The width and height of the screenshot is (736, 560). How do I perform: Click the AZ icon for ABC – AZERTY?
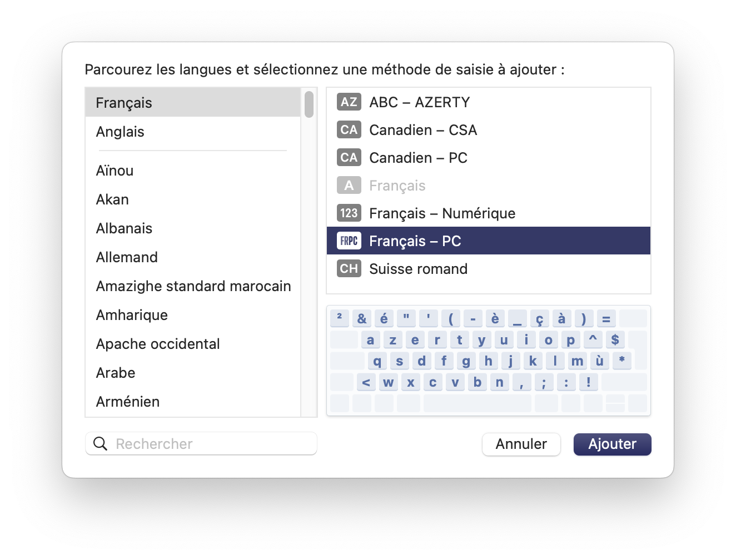(x=349, y=102)
